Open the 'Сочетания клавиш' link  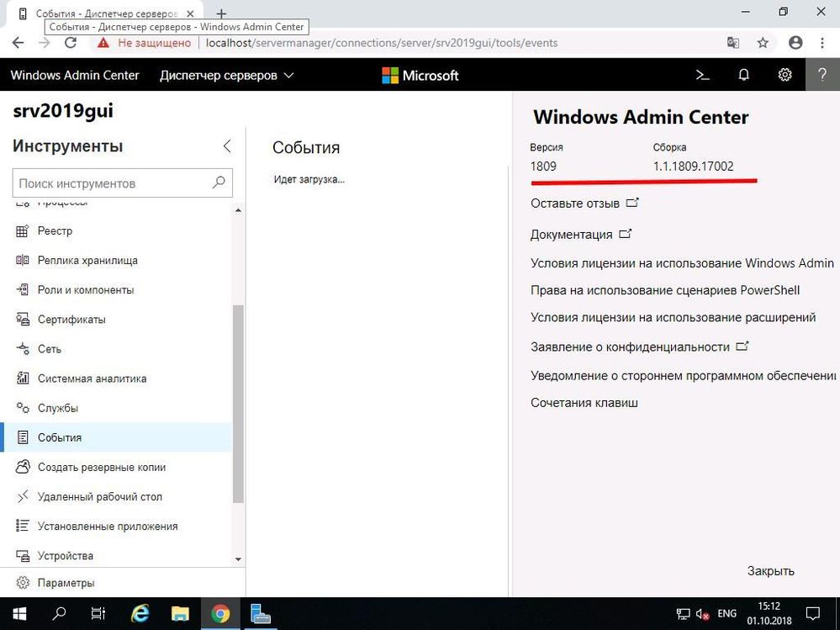pyautogui.click(x=584, y=403)
